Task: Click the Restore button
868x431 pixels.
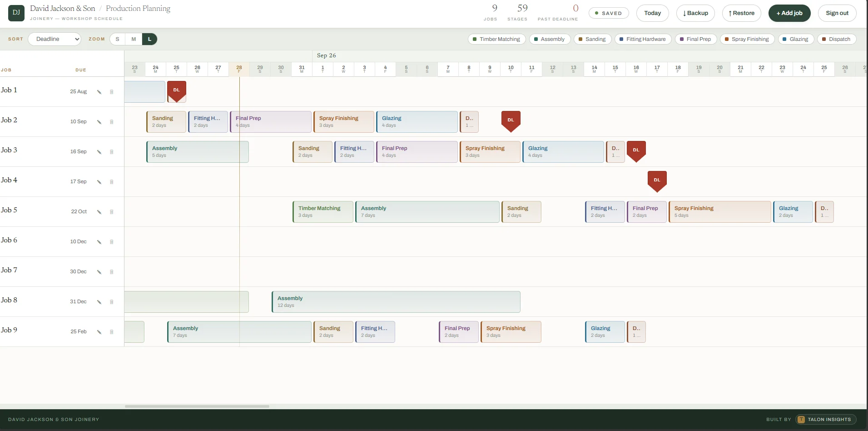Action: point(741,13)
